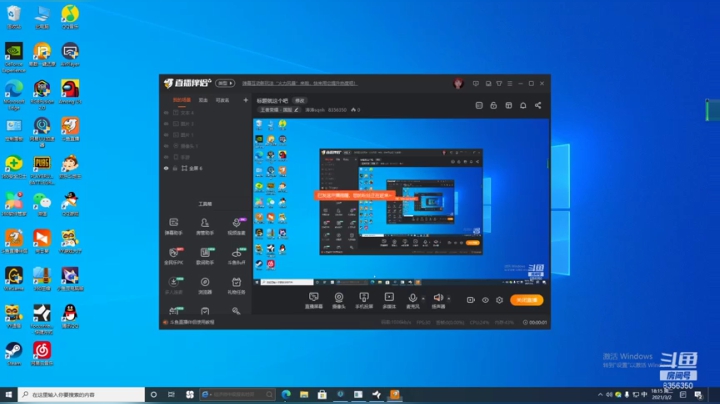Viewport: 720px width, 404px height.
Task: Open File Explorer from the taskbar
Action: pos(304,394)
